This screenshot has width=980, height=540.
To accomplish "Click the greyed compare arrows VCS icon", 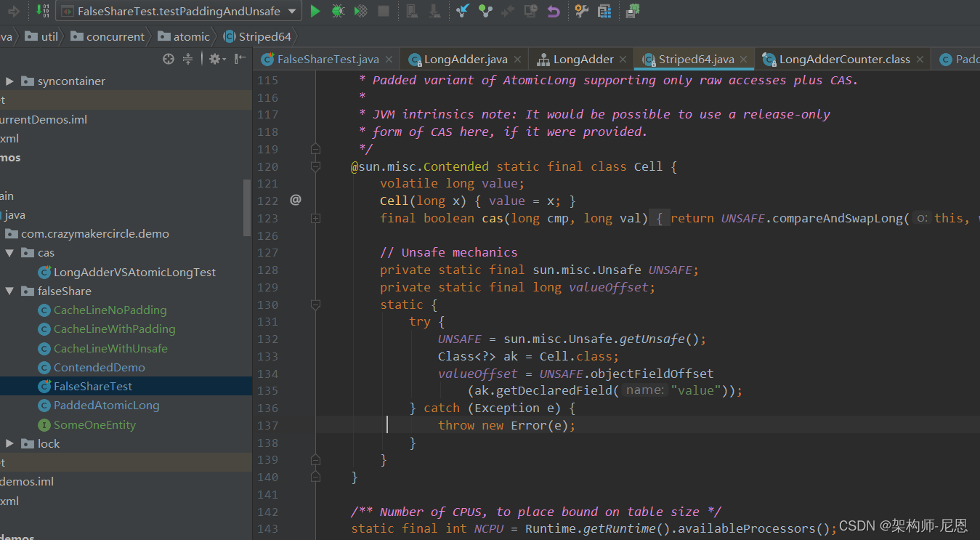I will point(508,11).
